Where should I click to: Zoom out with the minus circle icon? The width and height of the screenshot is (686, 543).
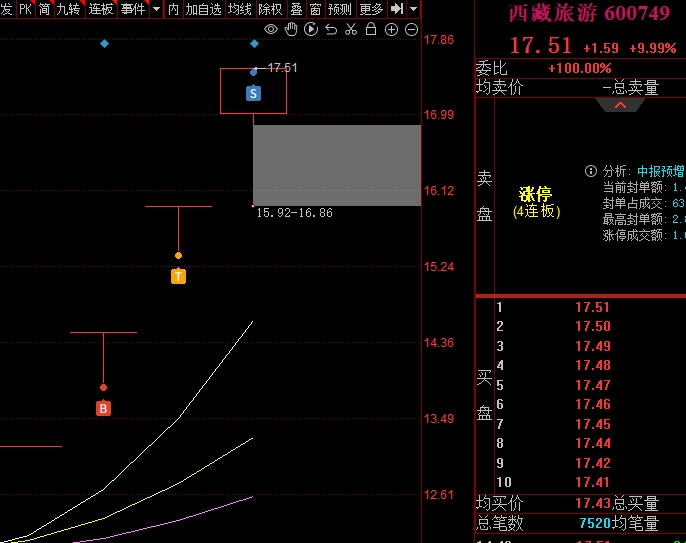point(411,29)
